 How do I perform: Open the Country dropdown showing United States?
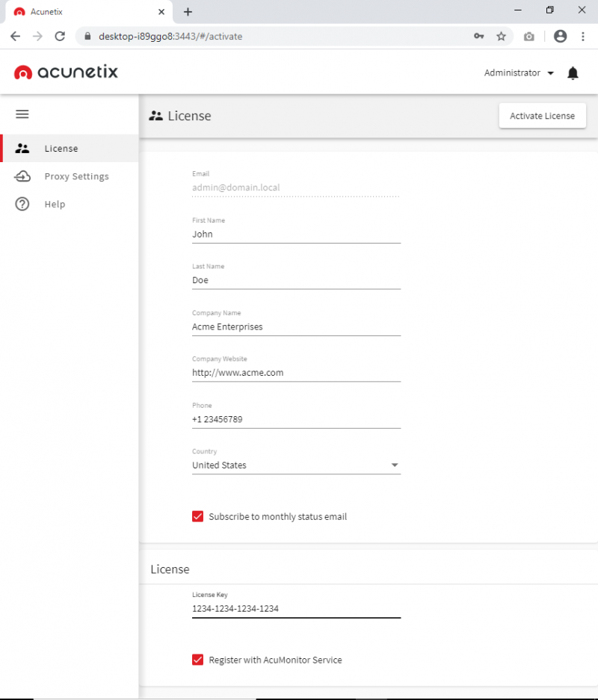pos(296,465)
